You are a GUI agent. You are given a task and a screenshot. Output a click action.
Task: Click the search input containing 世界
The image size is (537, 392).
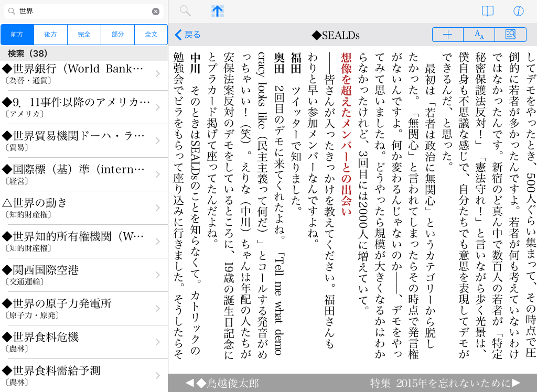tap(84, 12)
